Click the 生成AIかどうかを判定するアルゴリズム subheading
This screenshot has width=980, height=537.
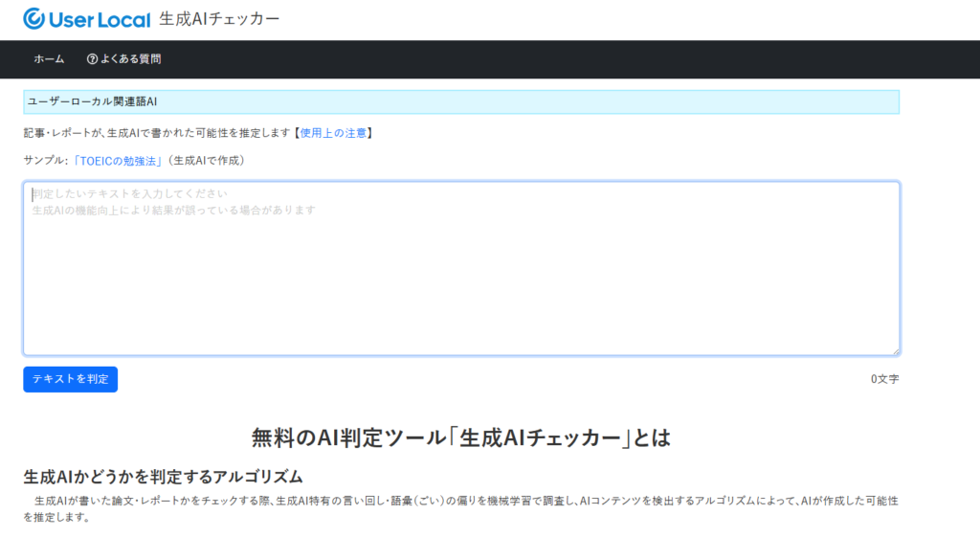[x=163, y=477]
